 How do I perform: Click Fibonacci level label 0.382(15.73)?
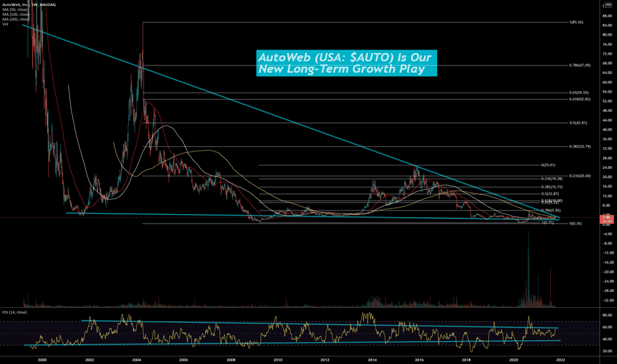pyautogui.click(x=551, y=187)
